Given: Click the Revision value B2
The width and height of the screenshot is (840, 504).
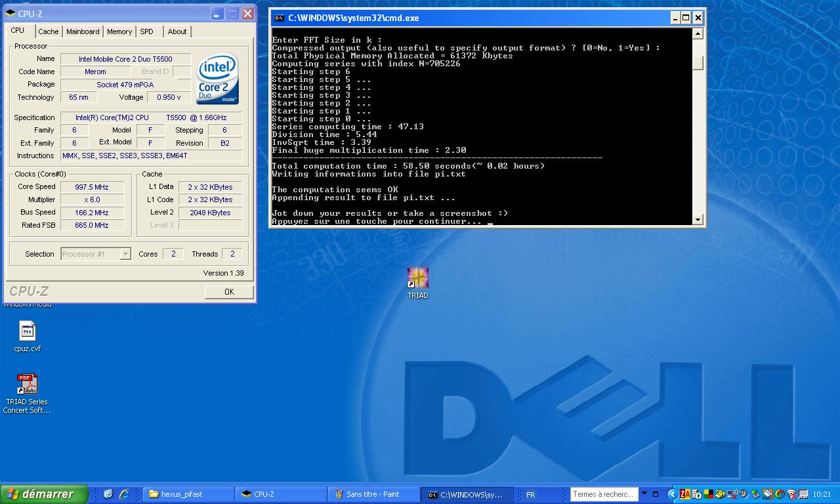Looking at the screenshot, I should [x=225, y=143].
